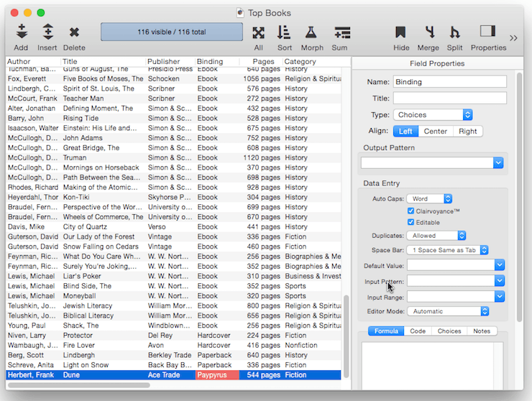Click the Sum tool icon
This screenshot has width=532, height=401.
pos(342,33)
